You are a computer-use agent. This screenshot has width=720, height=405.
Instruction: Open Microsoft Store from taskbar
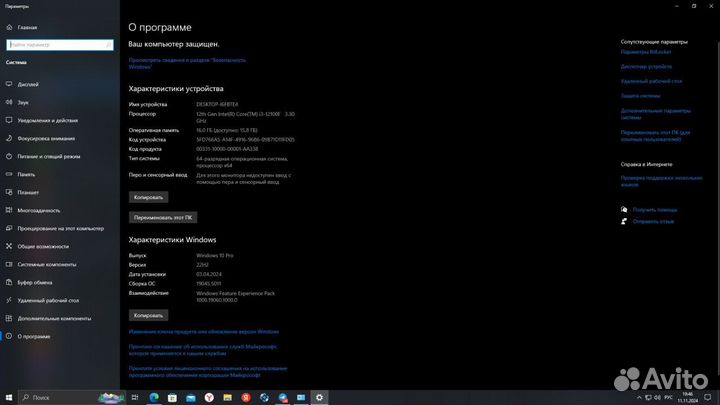[172, 397]
